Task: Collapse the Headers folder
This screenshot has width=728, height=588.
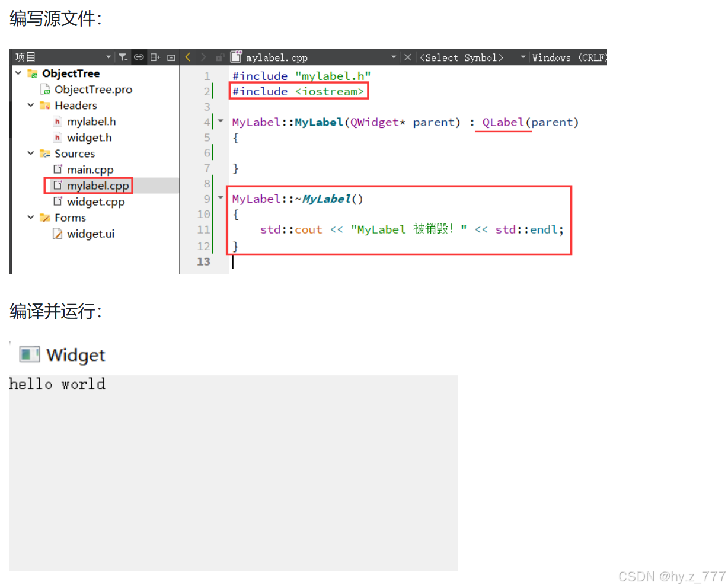Action: 31,105
